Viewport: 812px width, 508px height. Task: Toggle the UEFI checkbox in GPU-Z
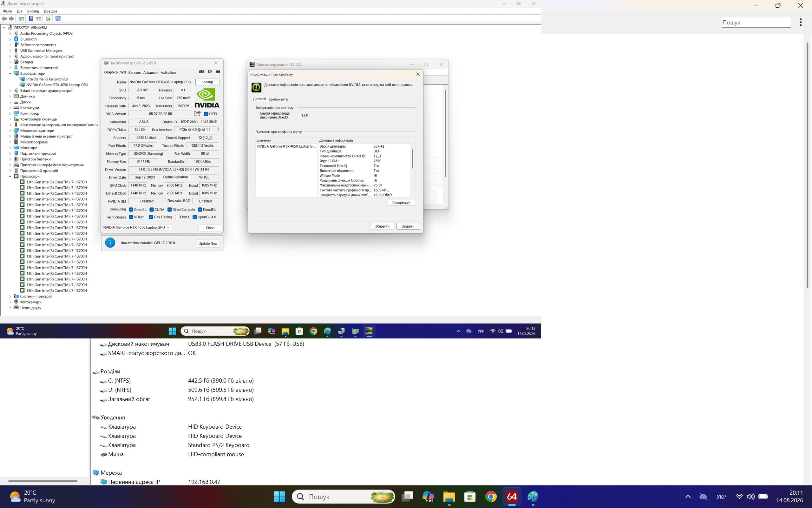pyautogui.click(x=206, y=114)
